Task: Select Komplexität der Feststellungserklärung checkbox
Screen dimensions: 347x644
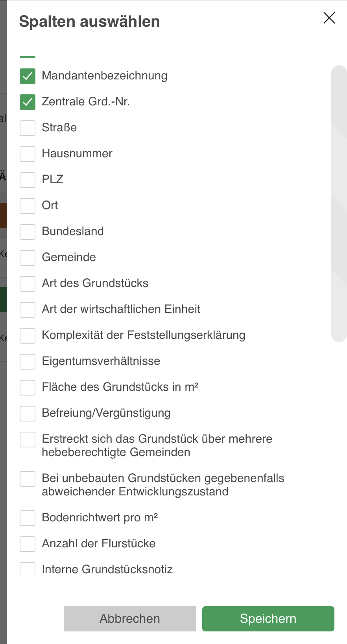Action: pos(28,336)
